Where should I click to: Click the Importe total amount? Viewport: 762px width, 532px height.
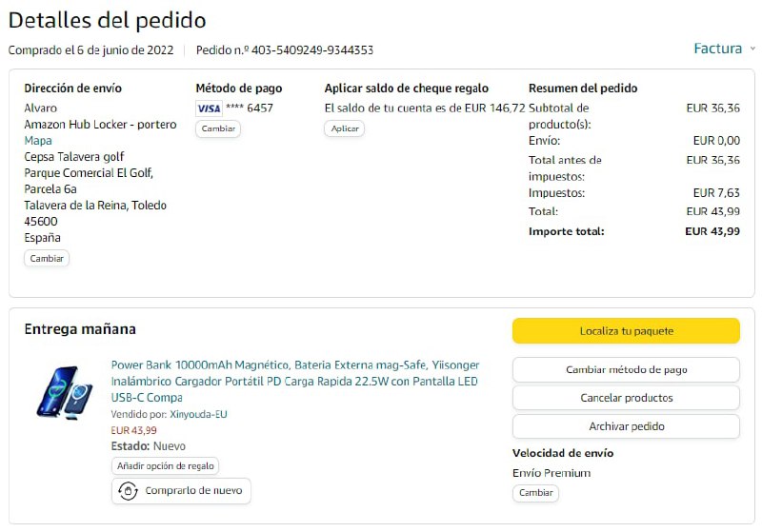[x=712, y=231]
